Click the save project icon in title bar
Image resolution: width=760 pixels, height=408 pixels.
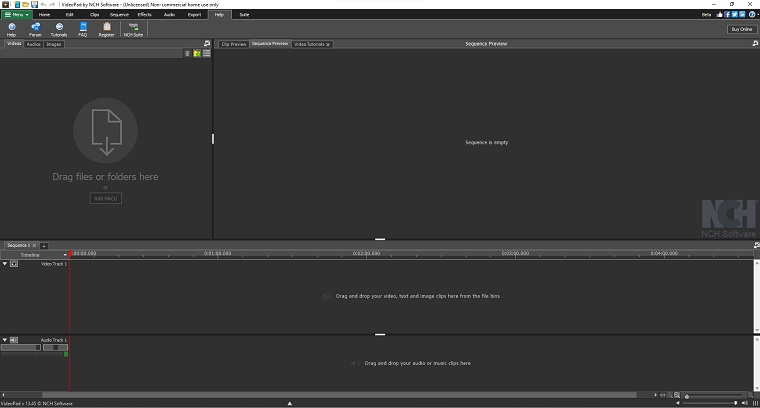pyautogui.click(x=34, y=4)
